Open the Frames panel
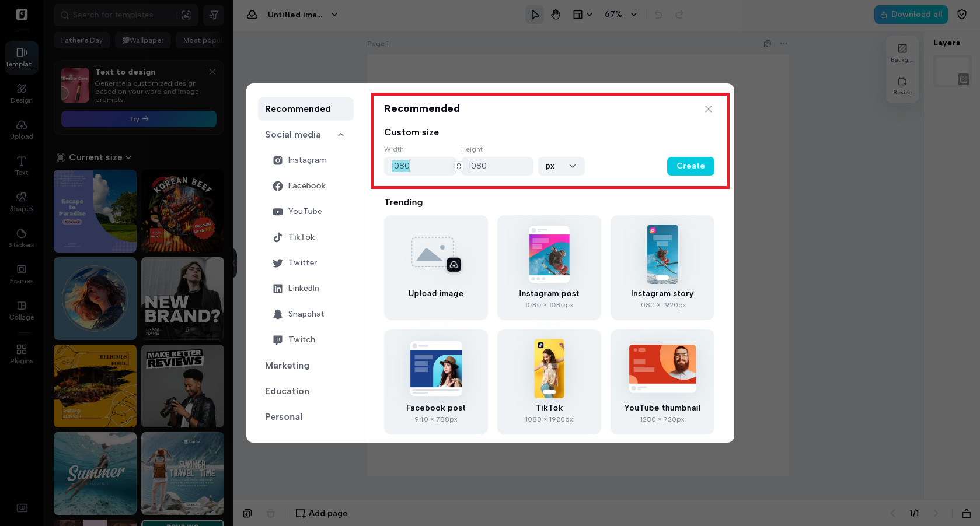Viewport: 980px width, 526px height. (22, 274)
